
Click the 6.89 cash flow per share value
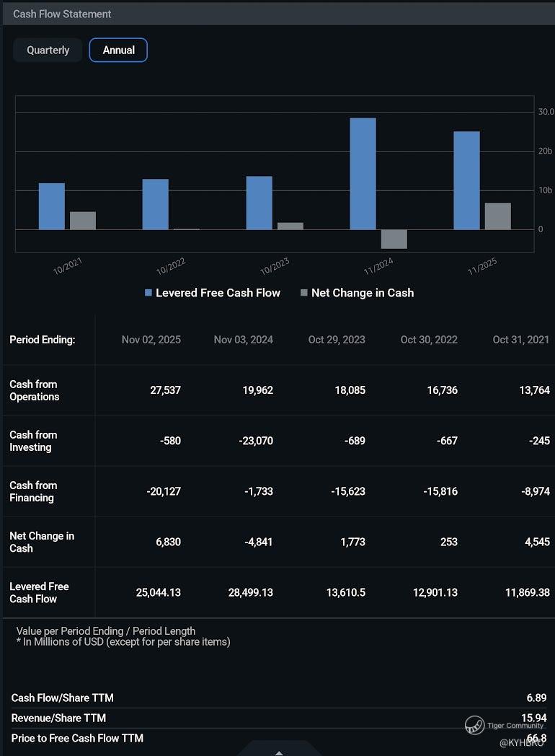click(537, 698)
